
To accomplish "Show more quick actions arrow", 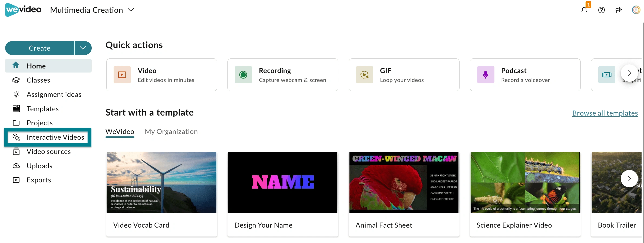I will point(629,73).
